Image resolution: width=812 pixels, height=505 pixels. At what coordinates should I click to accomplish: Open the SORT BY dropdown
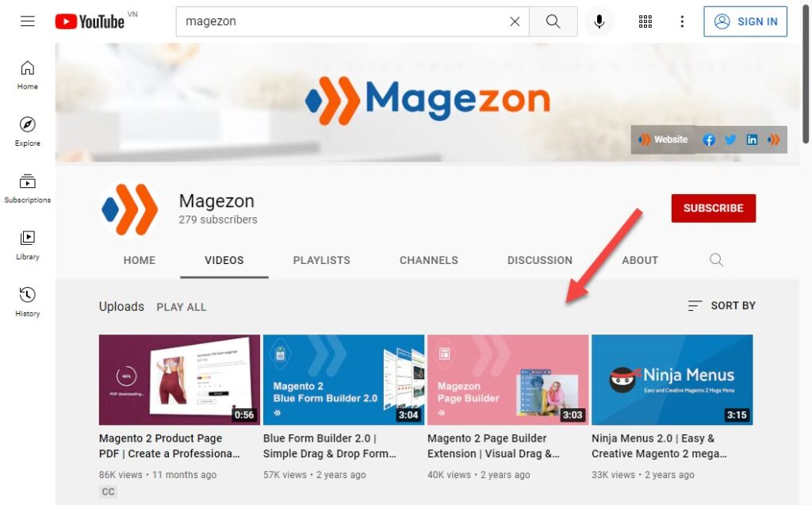(722, 305)
